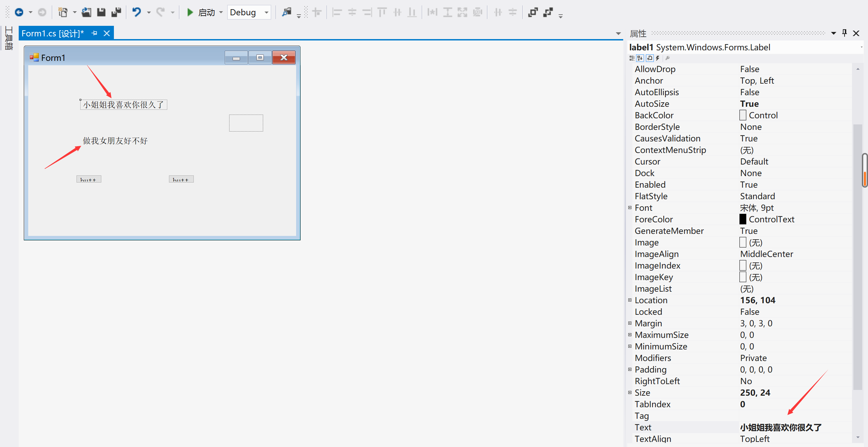Open the start button dropdown arrow
Screen dimensions: 868x447
coord(221,13)
